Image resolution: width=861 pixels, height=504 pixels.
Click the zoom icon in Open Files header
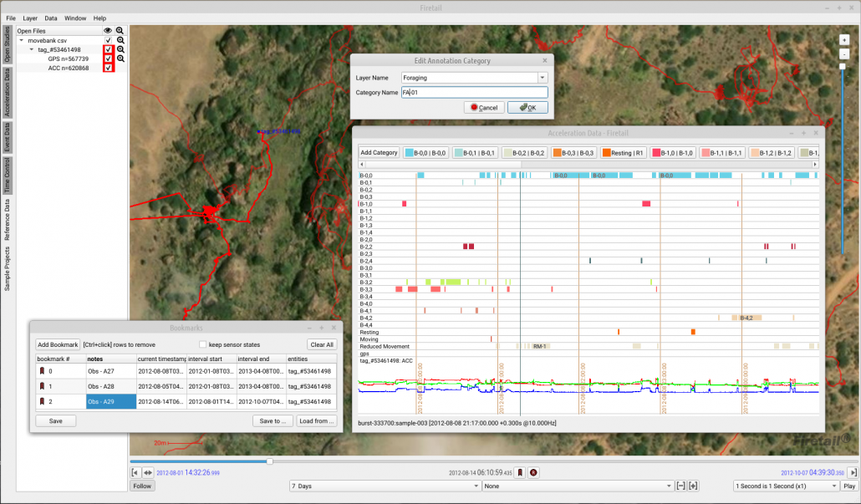click(120, 31)
